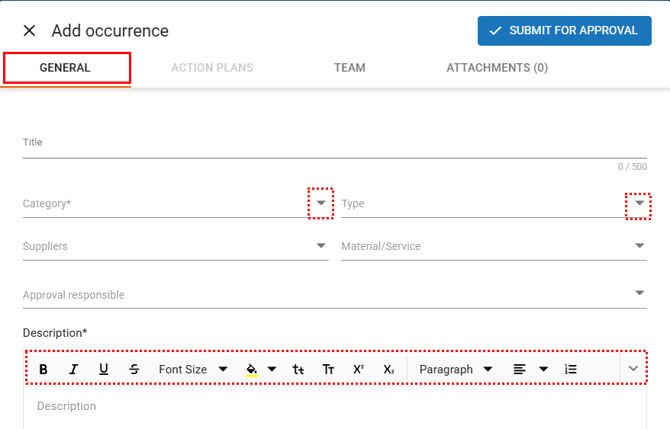Open the Attachments (0) tab
670x429 pixels.
coord(497,68)
